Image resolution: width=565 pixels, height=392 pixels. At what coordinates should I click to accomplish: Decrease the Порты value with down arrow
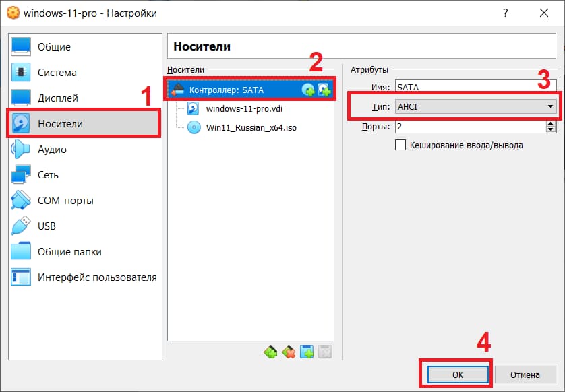(x=551, y=129)
